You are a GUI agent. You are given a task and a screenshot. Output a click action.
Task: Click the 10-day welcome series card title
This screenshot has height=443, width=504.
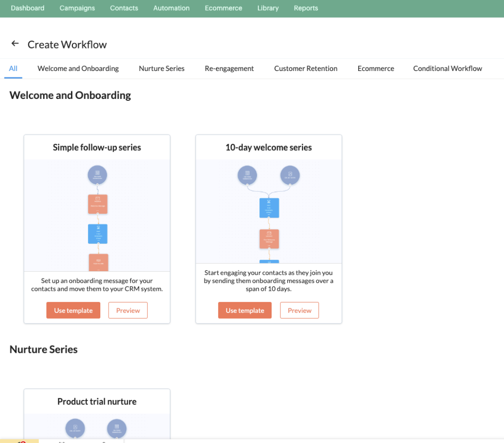269,147
